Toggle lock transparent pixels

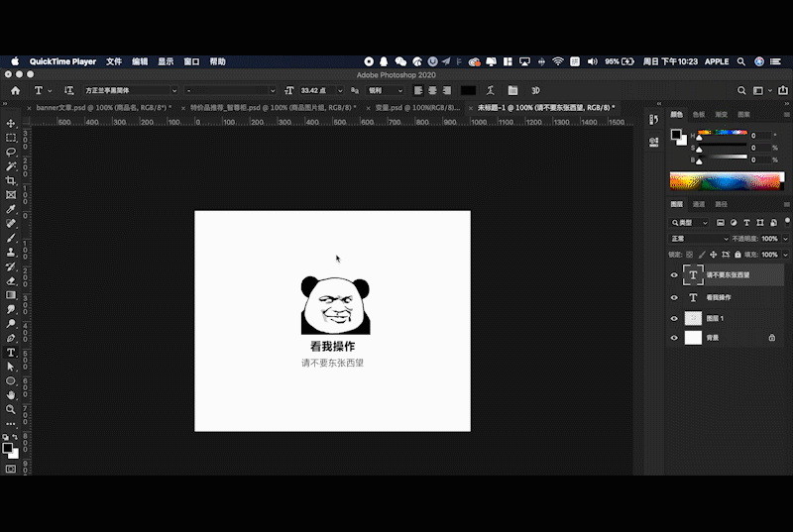689,255
